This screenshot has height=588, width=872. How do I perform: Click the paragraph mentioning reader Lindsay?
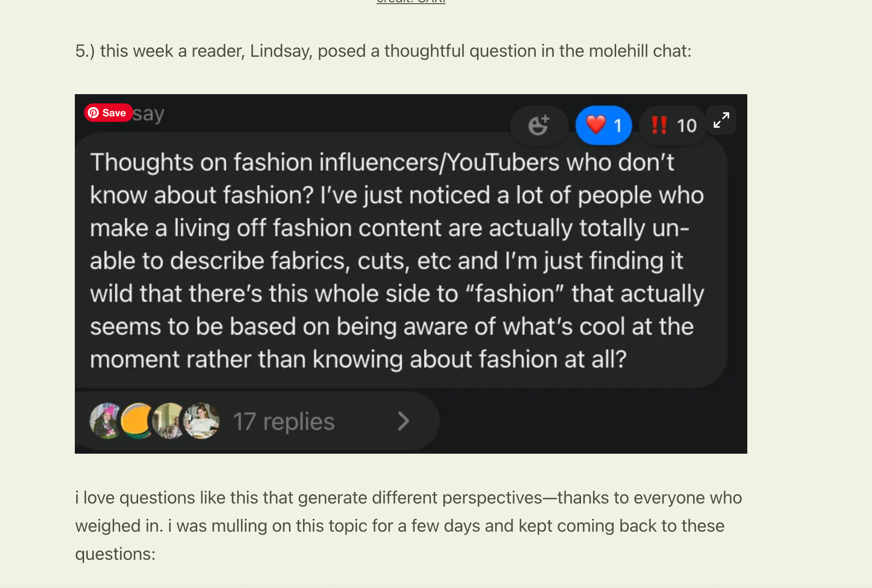point(383,51)
